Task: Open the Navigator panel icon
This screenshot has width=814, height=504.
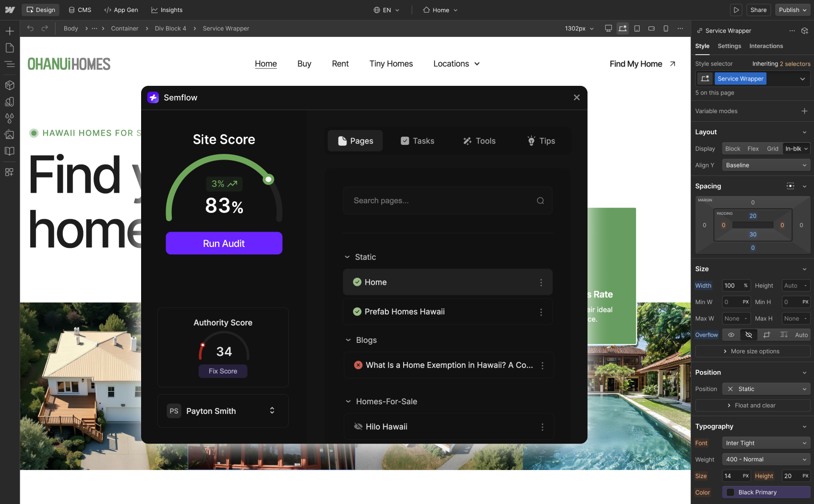Action: (x=10, y=64)
